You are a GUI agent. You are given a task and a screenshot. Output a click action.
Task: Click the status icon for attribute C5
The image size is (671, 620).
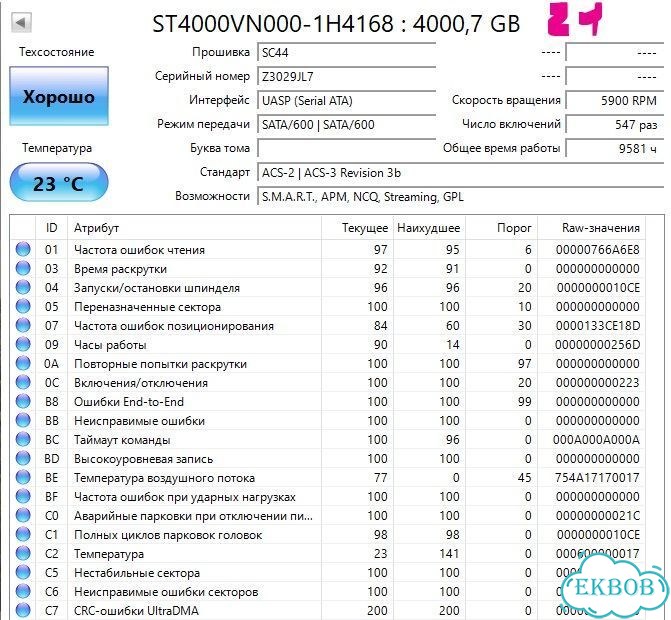(23, 572)
